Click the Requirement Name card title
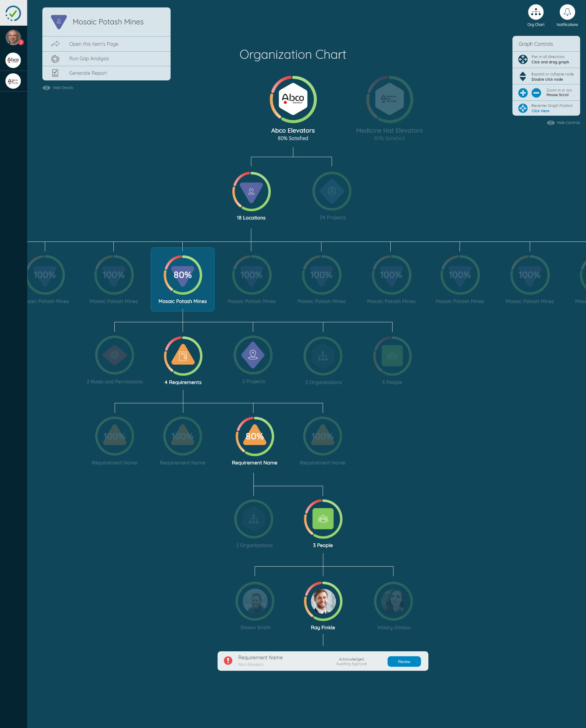This screenshot has height=728, width=586. (260, 657)
